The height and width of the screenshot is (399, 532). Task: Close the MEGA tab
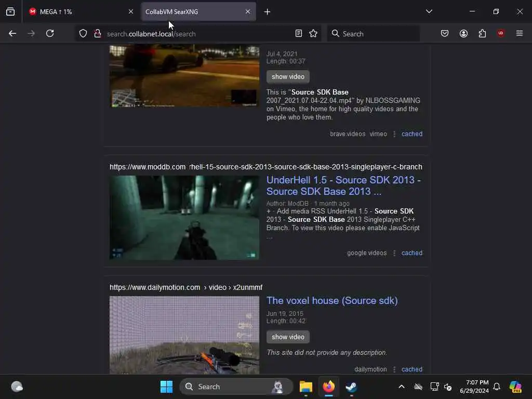130,11
